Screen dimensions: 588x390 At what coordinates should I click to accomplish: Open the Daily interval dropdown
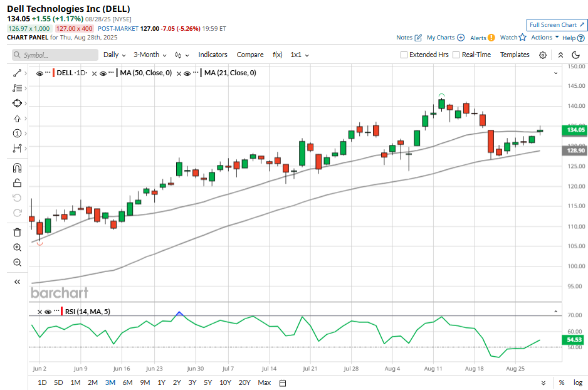114,55
